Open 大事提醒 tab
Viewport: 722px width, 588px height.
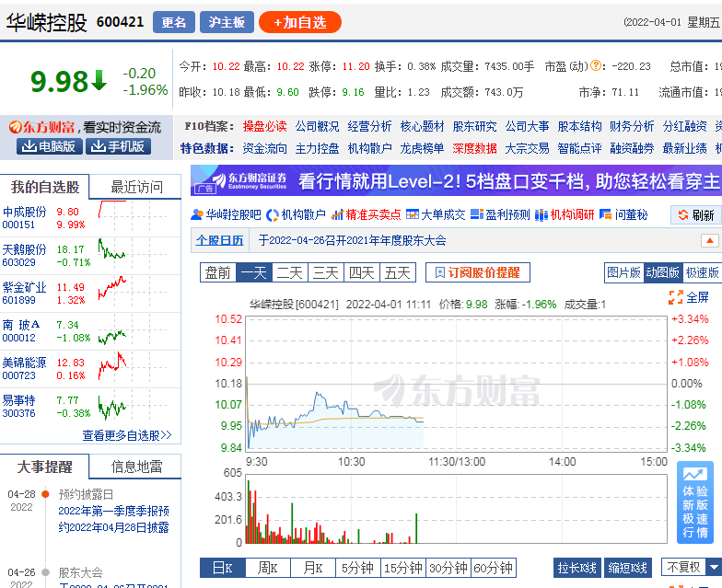[x=44, y=467]
